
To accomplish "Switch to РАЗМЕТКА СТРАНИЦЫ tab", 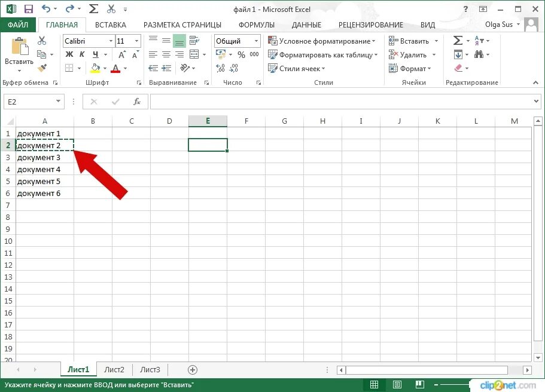I will [x=182, y=25].
